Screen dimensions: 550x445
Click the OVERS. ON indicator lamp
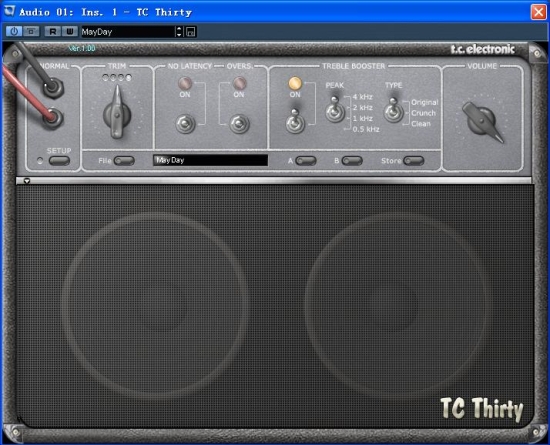click(x=240, y=83)
